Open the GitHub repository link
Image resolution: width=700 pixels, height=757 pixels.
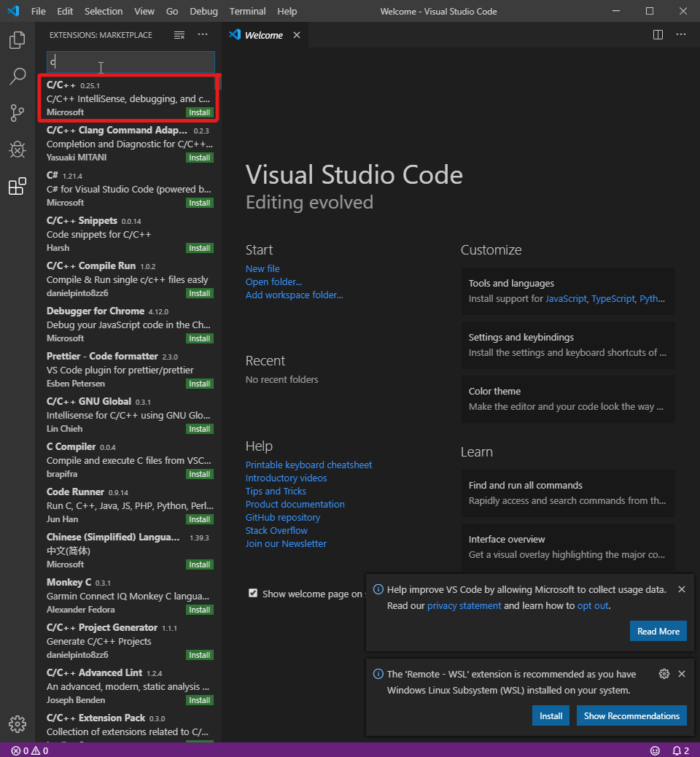282,517
